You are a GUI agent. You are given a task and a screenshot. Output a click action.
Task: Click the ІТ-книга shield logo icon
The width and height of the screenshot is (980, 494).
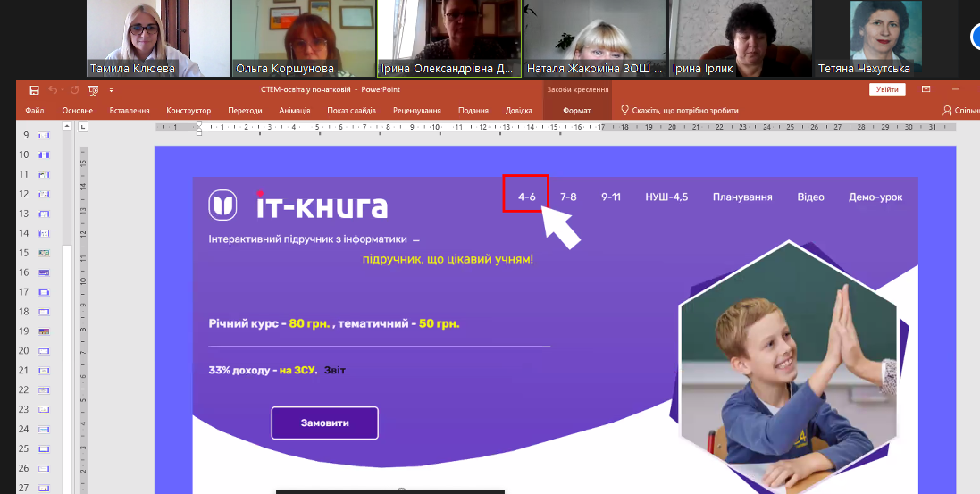pyautogui.click(x=222, y=205)
